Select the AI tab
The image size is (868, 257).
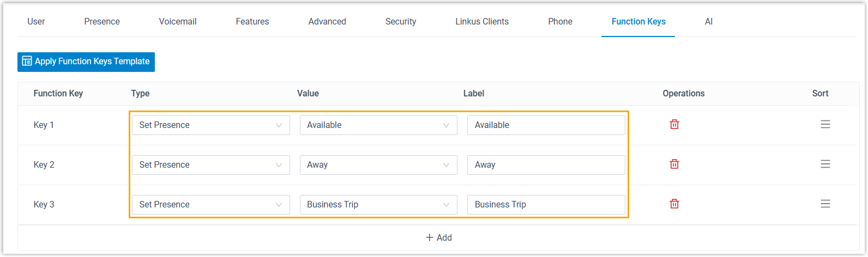pyautogui.click(x=709, y=22)
